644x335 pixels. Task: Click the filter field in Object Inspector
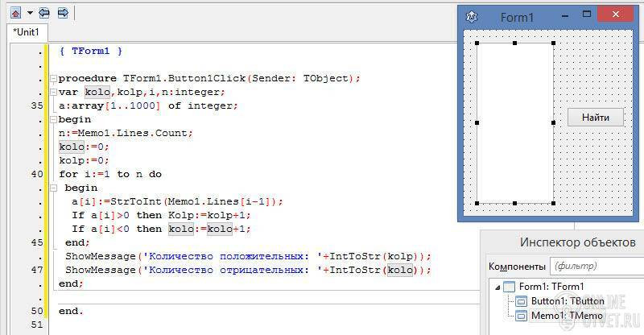coord(597,266)
